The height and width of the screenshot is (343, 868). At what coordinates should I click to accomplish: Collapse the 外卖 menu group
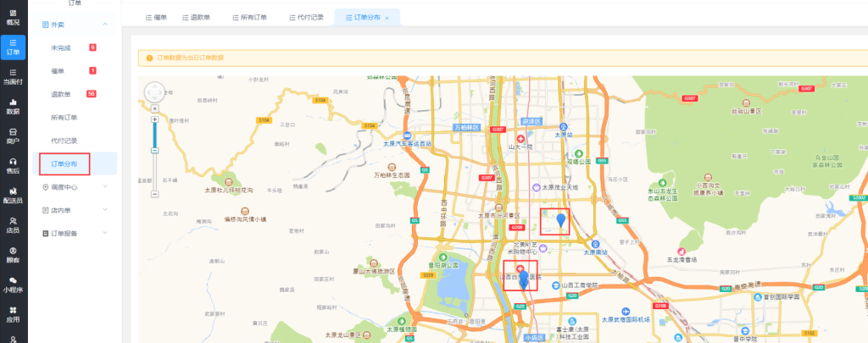[x=104, y=25]
